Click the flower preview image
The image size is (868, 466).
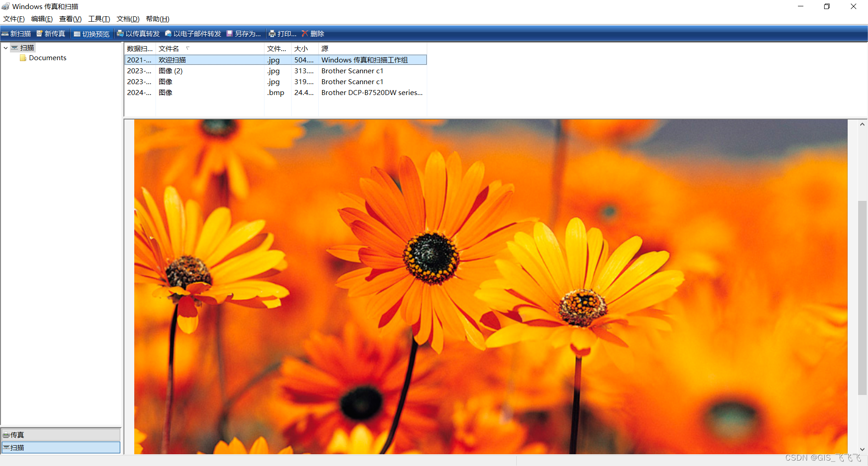(491, 286)
